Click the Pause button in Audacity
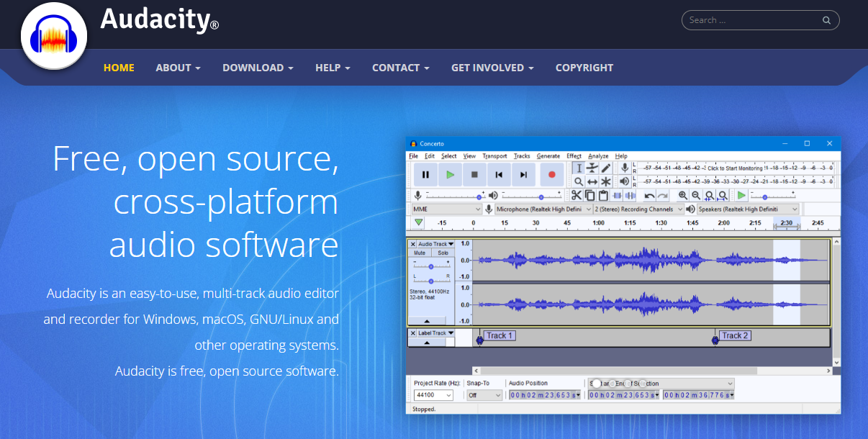 pyautogui.click(x=425, y=174)
